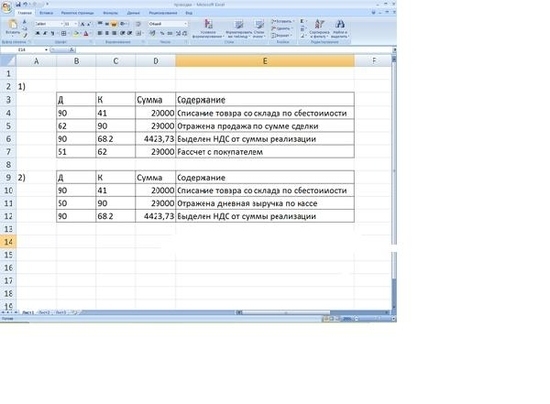This screenshot has width=550, height=404.
Task: Insert cells with Вставить in Cells group
Action: click(282, 21)
